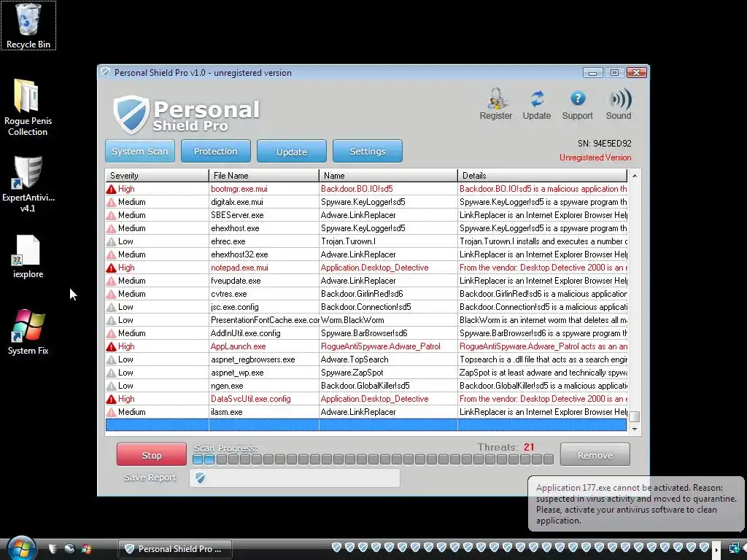747x560 pixels.
Task: Click the Backdoor.GlobalKiller!sd5 threat name
Action: 365,386
